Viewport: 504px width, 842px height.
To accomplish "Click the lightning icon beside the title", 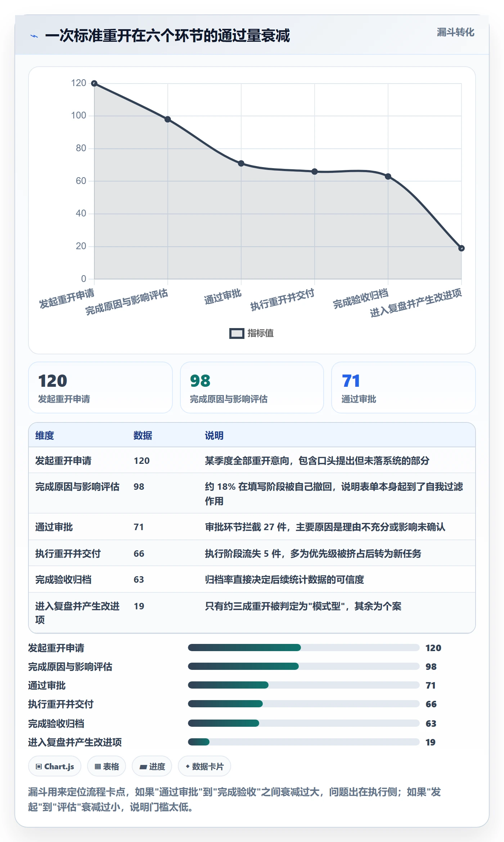I will coord(34,36).
